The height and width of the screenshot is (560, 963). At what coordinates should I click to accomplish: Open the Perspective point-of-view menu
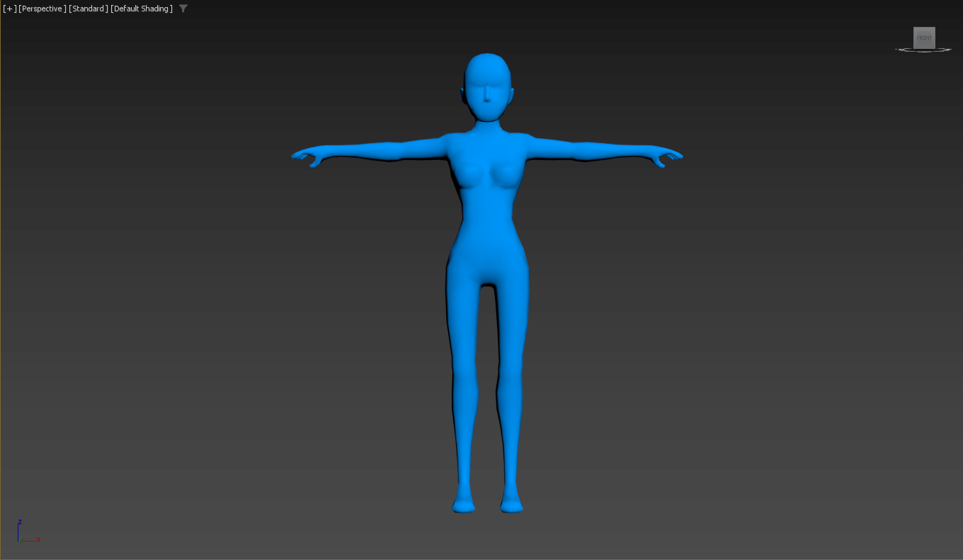[42, 9]
